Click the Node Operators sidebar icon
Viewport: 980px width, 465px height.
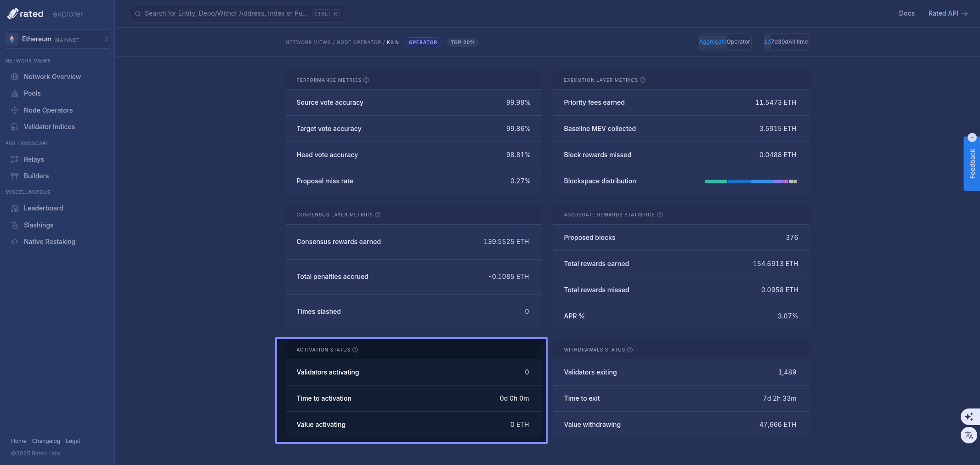coord(15,110)
